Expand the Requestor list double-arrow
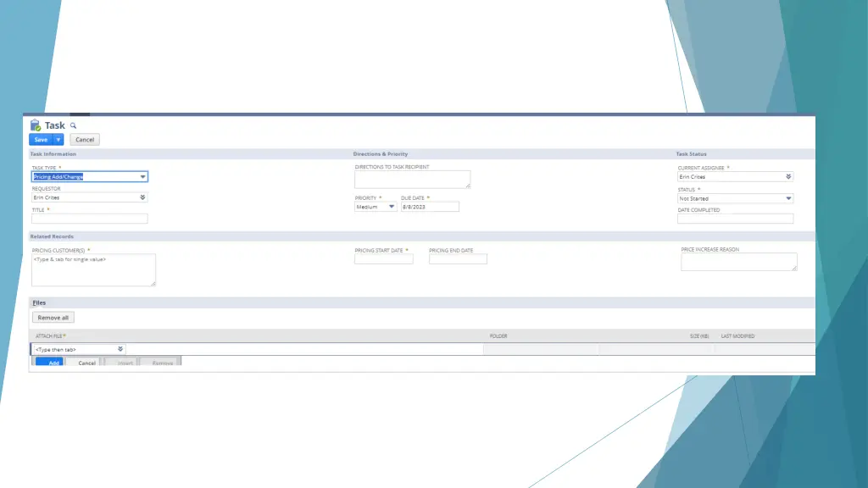 coord(142,197)
